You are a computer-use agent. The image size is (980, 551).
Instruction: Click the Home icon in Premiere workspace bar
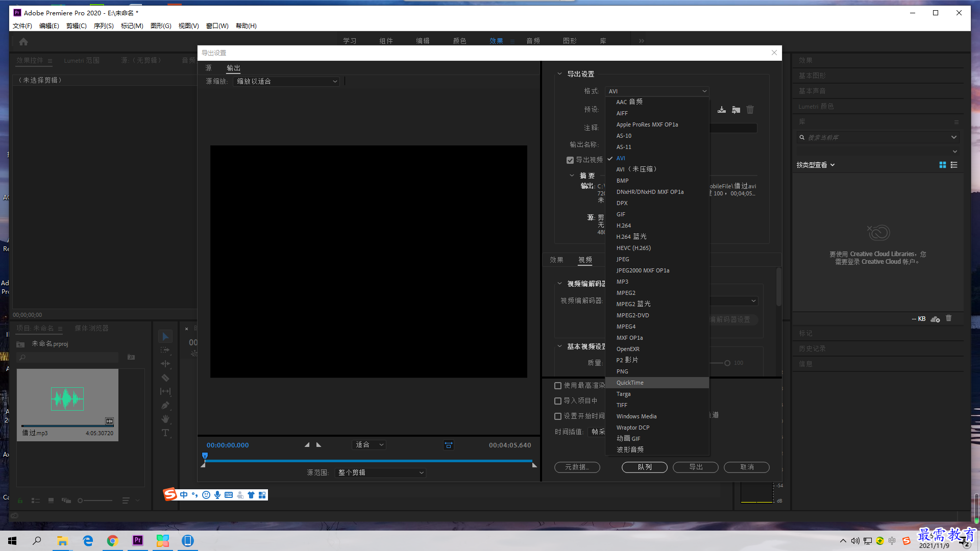coord(23,42)
